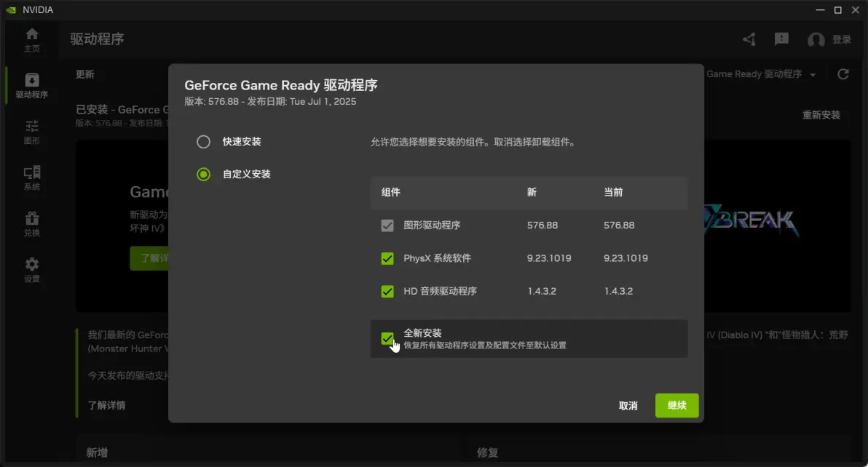Maximize the NVIDIA window

click(x=838, y=10)
